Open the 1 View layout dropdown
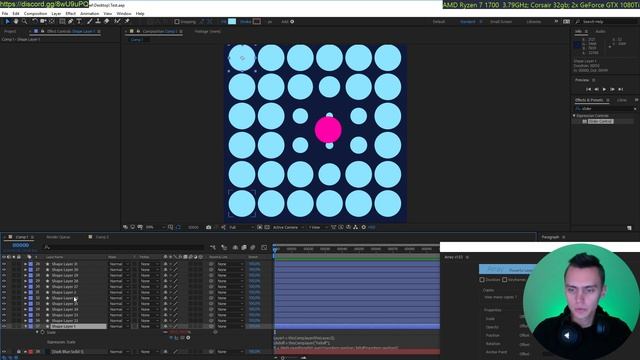 pyautogui.click(x=318, y=227)
